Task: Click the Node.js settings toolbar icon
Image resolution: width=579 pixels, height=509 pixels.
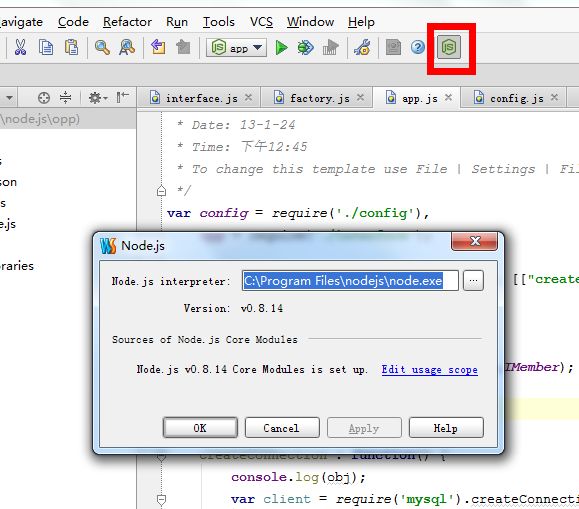Action: (x=449, y=47)
